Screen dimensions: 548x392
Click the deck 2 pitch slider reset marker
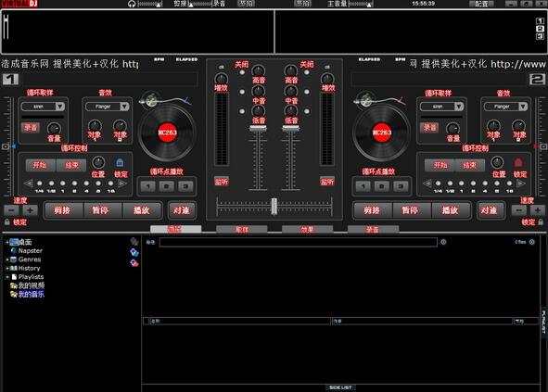point(543,146)
